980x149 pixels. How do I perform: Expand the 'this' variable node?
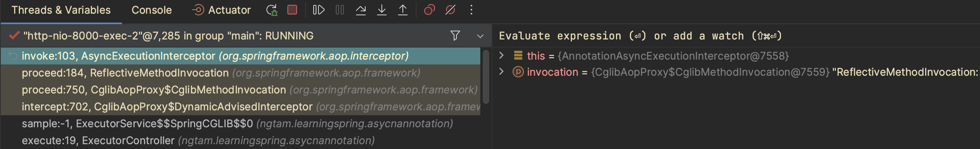click(x=501, y=56)
